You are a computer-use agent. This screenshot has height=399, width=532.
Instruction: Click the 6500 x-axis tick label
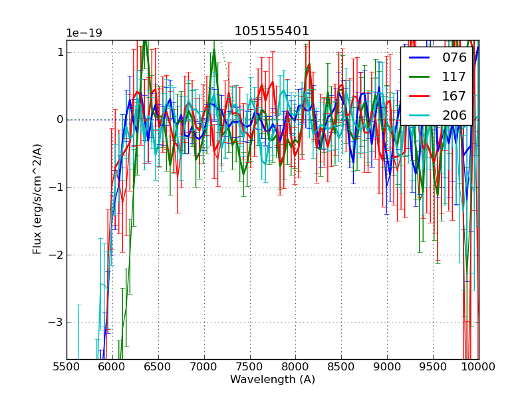(158, 366)
